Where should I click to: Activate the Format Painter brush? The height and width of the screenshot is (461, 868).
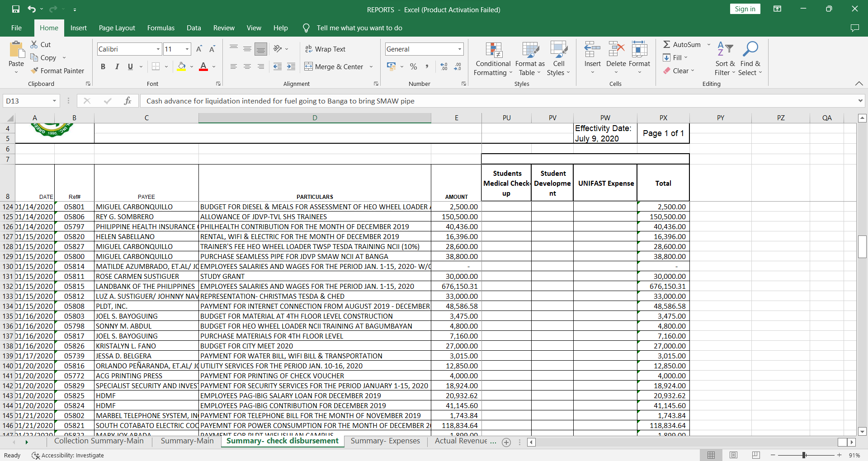(x=34, y=71)
